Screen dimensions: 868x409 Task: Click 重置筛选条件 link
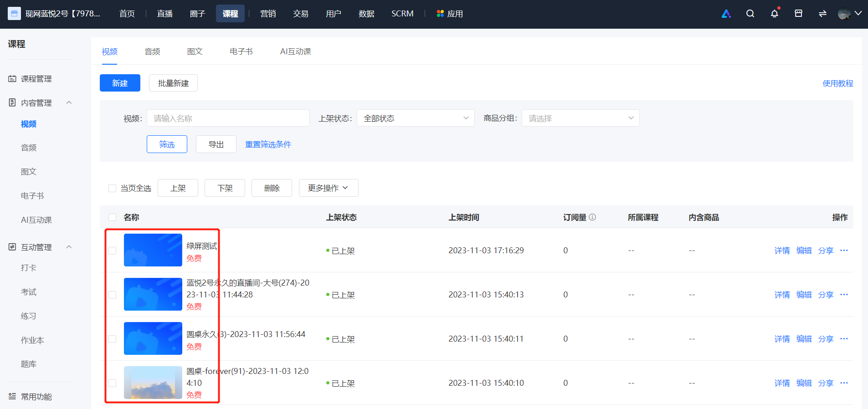[268, 144]
